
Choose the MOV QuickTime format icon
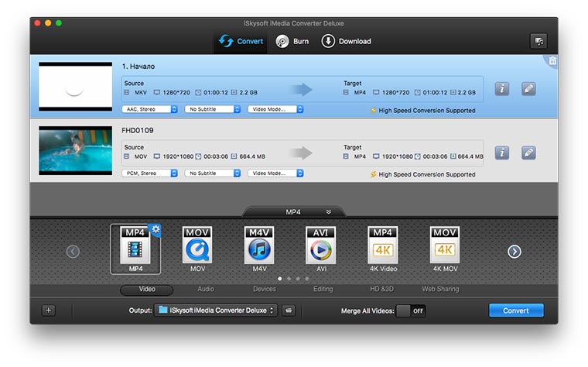tap(197, 246)
